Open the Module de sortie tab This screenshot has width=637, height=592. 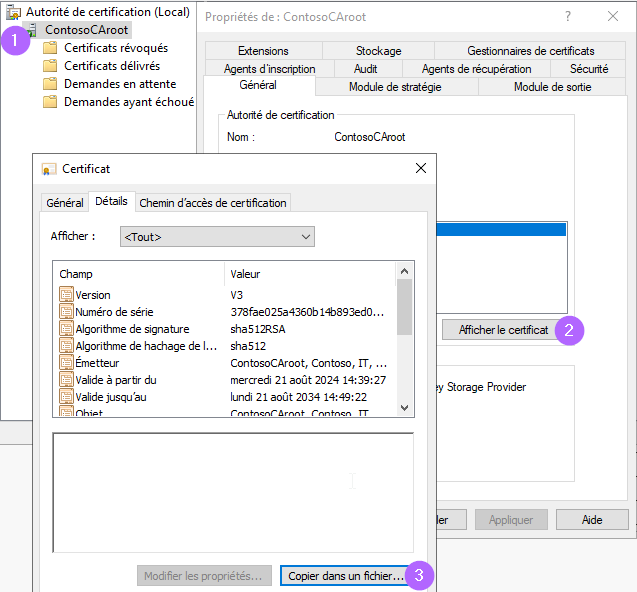552,87
